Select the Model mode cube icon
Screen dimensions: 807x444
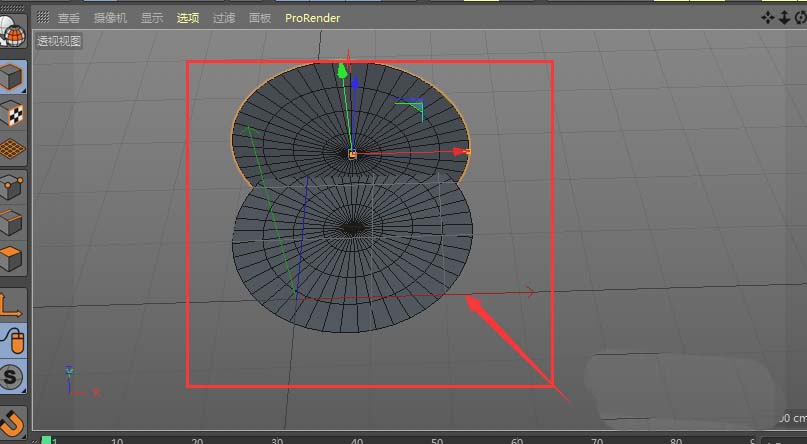[14, 78]
